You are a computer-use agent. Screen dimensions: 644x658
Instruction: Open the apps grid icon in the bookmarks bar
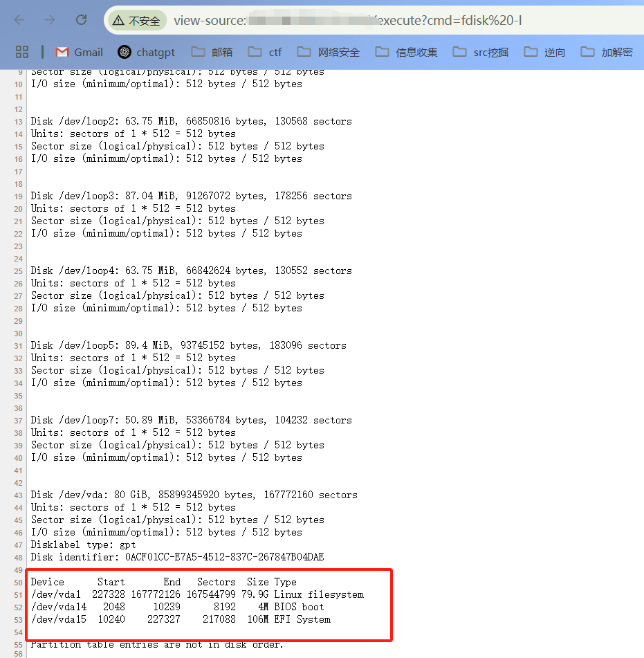22,52
